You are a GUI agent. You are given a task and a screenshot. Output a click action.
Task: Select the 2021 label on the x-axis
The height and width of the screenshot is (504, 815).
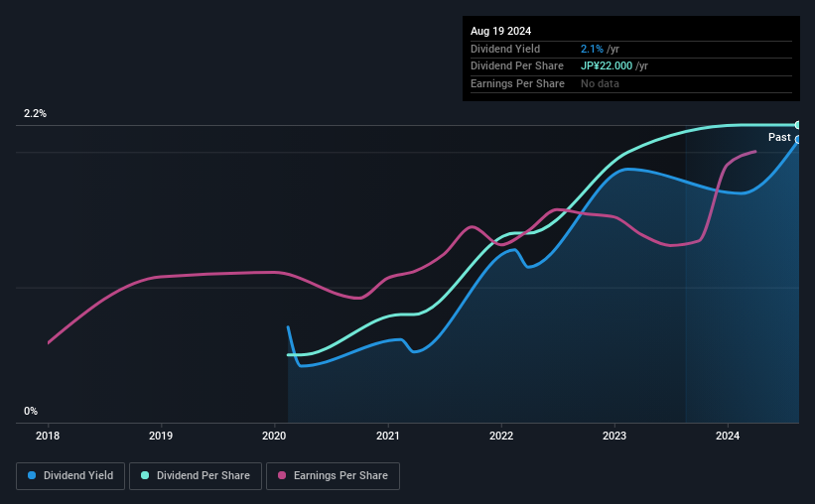388,436
